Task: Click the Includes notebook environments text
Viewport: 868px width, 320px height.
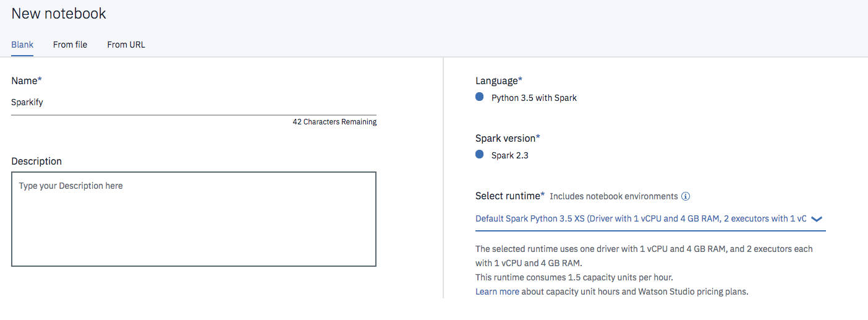Action: pos(614,196)
